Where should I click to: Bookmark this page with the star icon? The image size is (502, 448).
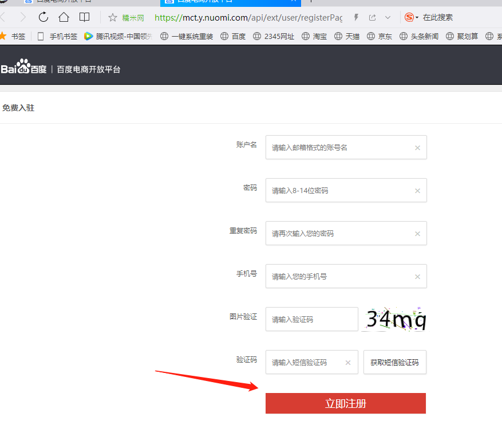(x=113, y=17)
